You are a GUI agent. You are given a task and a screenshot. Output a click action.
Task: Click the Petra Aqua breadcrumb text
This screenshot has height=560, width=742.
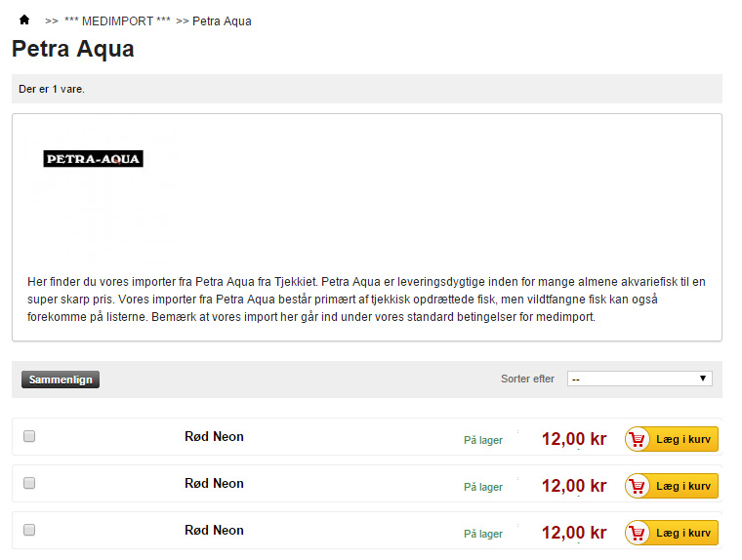coord(222,21)
